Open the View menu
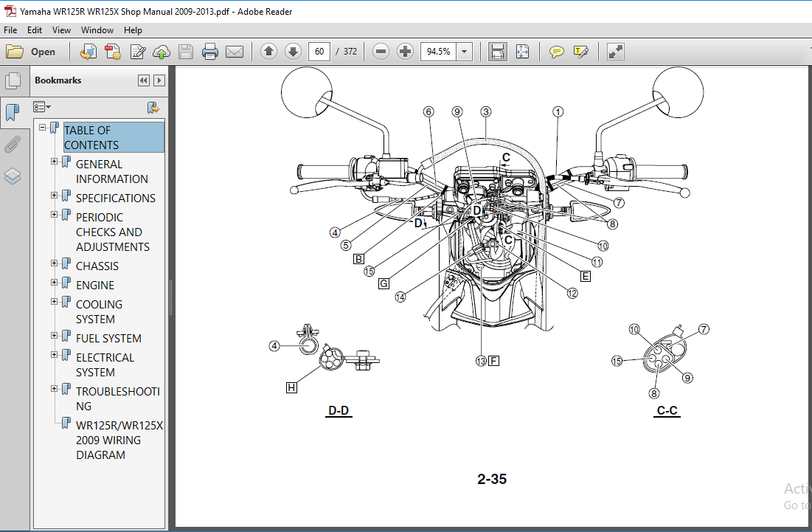 [x=61, y=30]
